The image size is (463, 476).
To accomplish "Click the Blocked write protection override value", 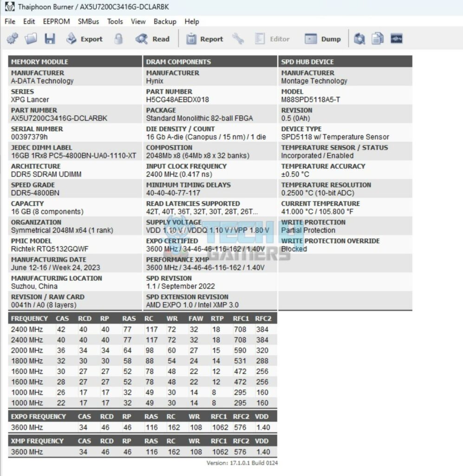I will tap(294, 249).
